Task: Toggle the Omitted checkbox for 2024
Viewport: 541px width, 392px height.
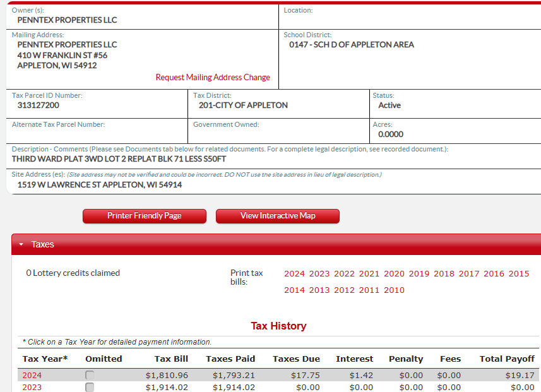Action: (x=90, y=376)
